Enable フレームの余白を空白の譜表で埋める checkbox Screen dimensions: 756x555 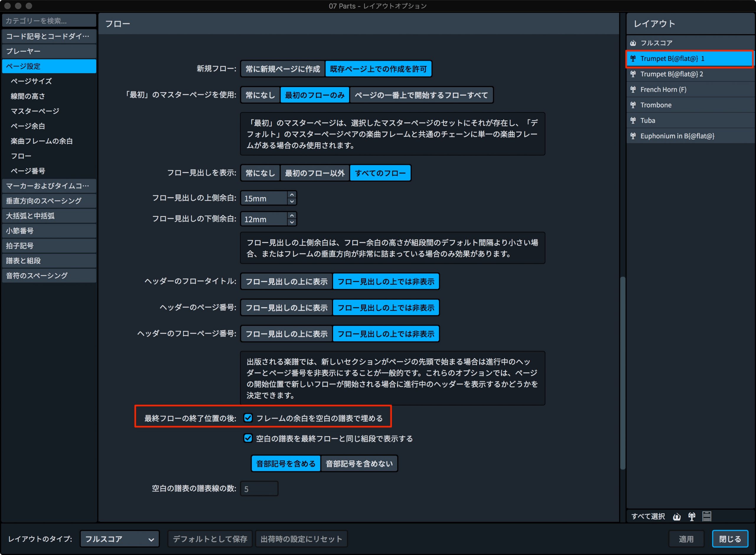click(248, 418)
